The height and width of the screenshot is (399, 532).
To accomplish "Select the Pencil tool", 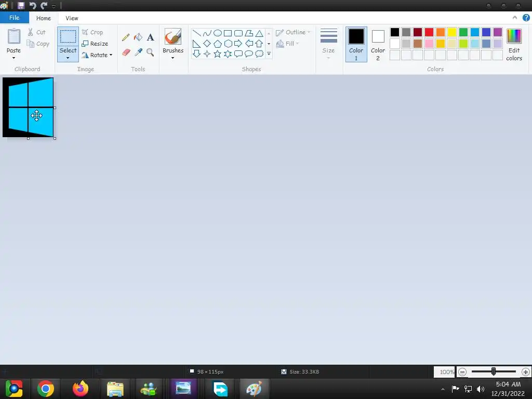I will tap(126, 37).
